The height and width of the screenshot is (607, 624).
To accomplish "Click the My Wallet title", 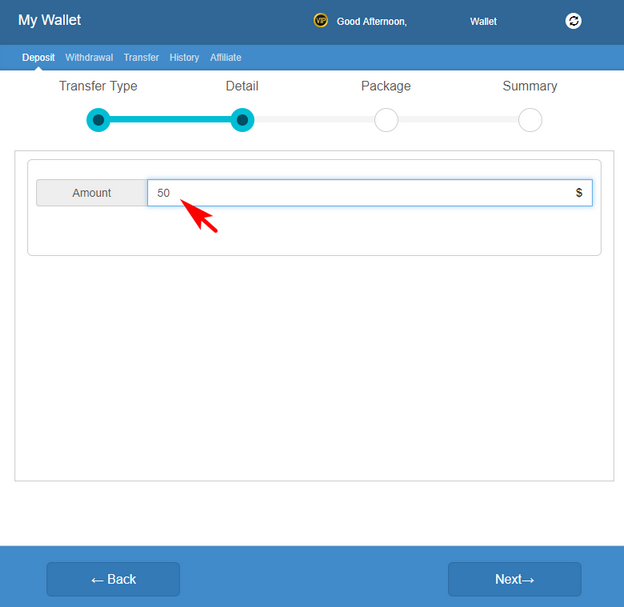I will 50,20.
